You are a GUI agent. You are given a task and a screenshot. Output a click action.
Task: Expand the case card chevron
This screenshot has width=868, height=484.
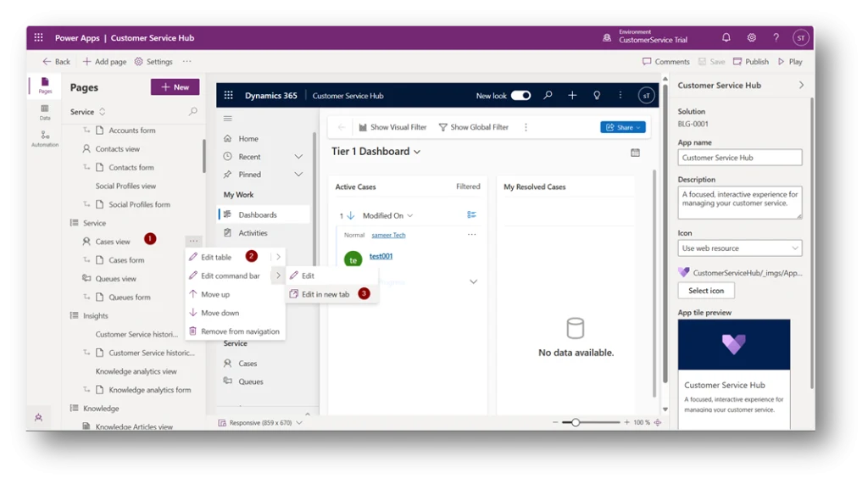click(473, 281)
